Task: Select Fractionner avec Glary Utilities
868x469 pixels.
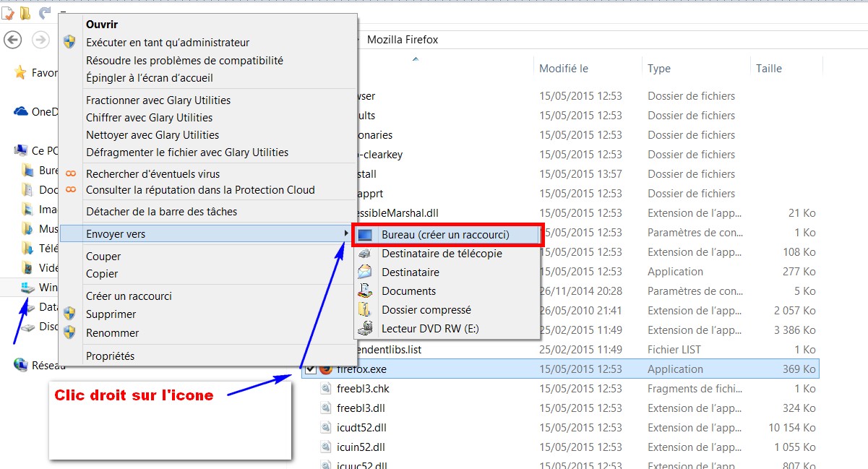Action: (x=158, y=100)
